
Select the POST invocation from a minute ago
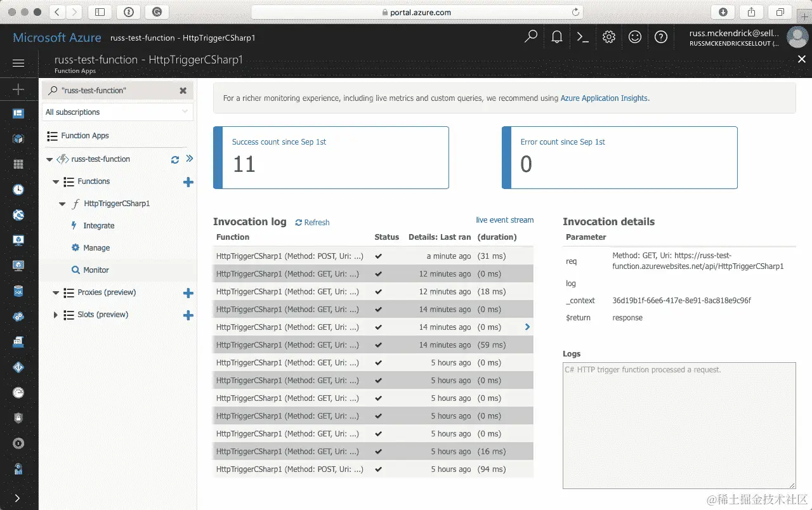pos(373,256)
